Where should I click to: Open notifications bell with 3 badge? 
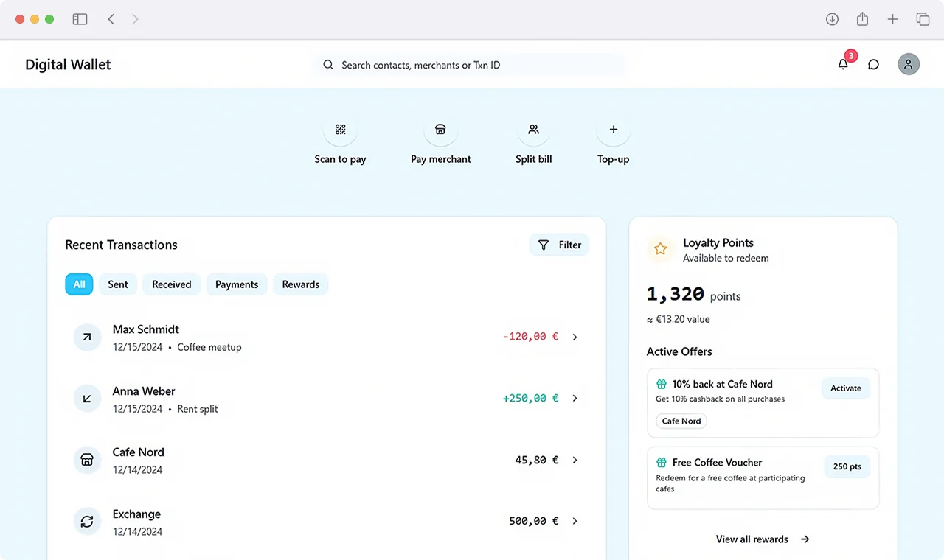(843, 64)
